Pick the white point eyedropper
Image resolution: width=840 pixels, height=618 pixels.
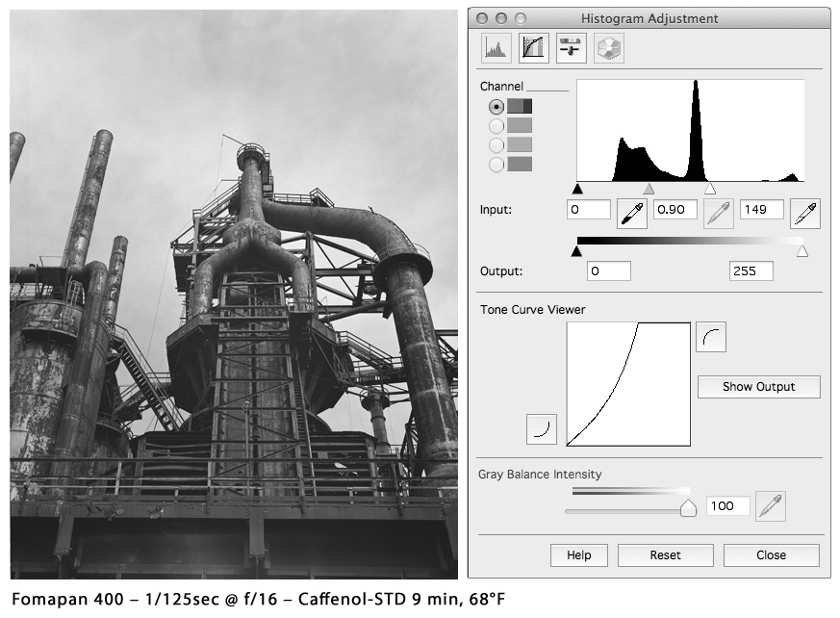(x=804, y=213)
